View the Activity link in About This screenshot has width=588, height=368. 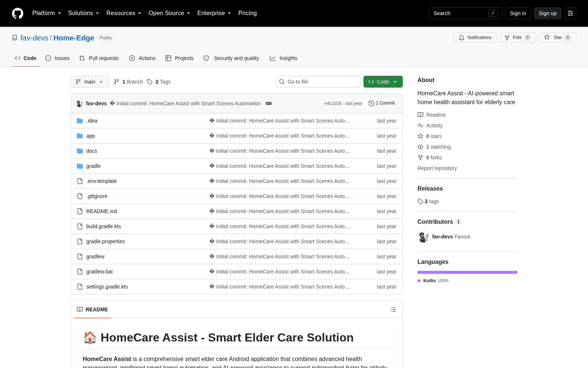(430, 125)
